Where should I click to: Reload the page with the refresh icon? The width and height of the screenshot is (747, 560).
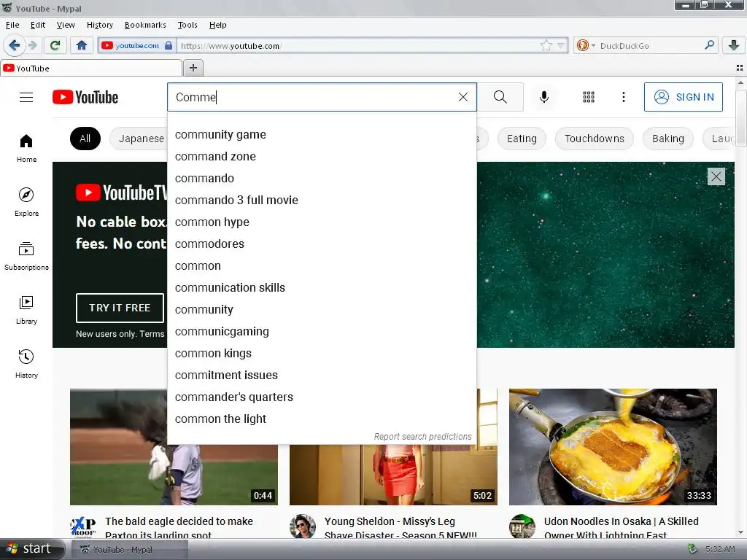(x=55, y=45)
